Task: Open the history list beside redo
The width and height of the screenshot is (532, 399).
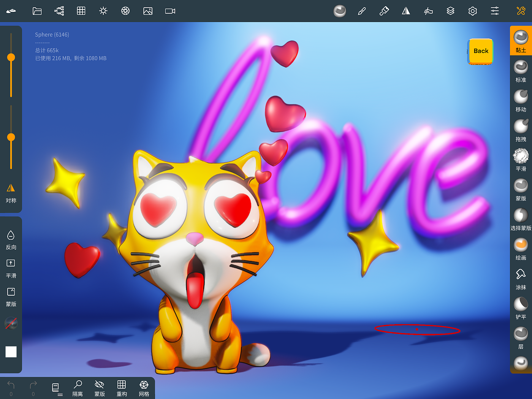Action: pos(56,388)
